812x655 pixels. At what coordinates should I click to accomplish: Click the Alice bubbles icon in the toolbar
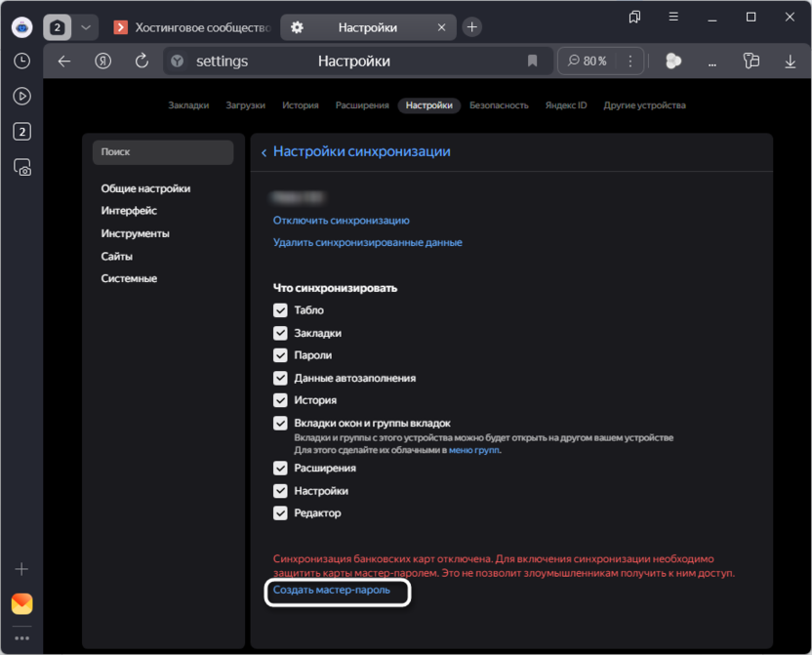tap(673, 61)
